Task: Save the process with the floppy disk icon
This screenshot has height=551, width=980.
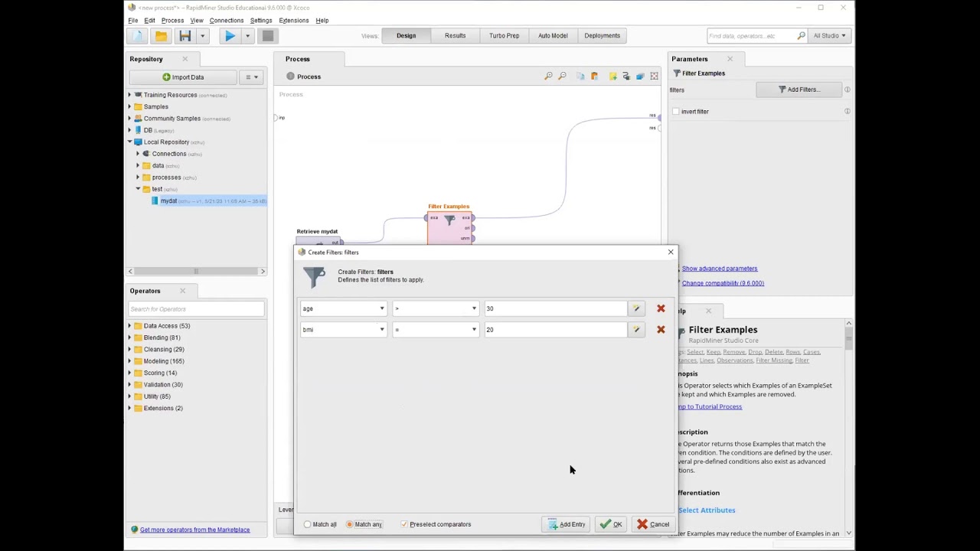Action: 185,36
